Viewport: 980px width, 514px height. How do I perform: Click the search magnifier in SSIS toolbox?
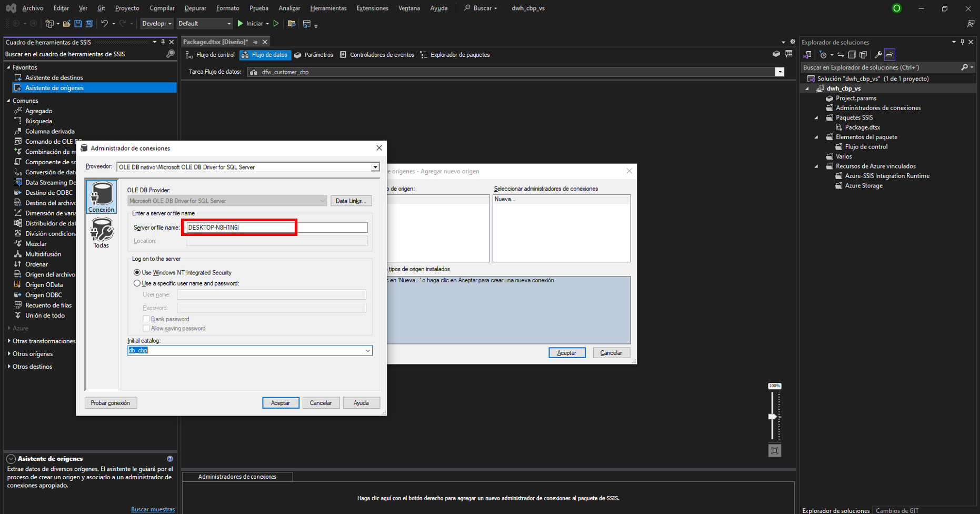click(170, 54)
